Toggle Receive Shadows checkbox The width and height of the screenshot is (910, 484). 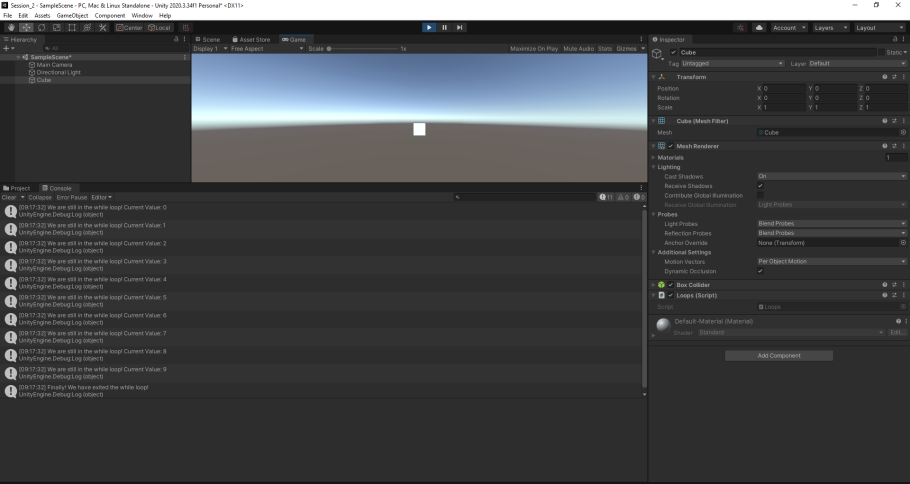[x=760, y=186]
